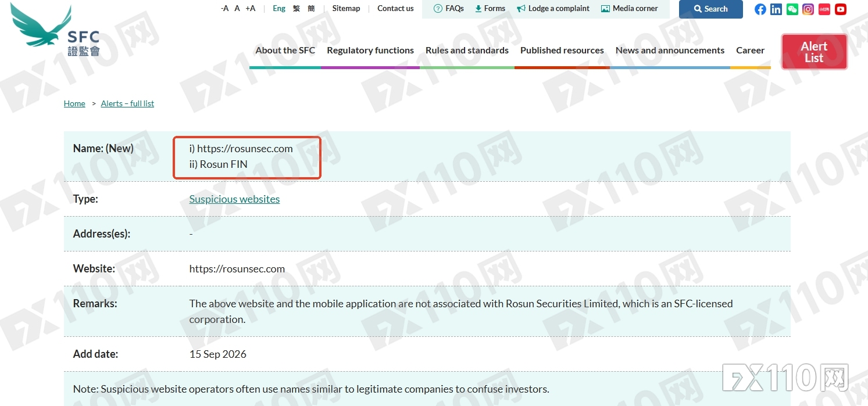The height and width of the screenshot is (406, 868).
Task: Switch to Simplified Chinese 簡
Action: click(x=312, y=8)
